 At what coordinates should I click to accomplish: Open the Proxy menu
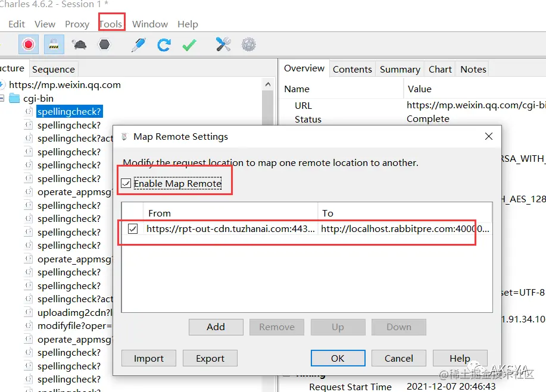point(77,24)
